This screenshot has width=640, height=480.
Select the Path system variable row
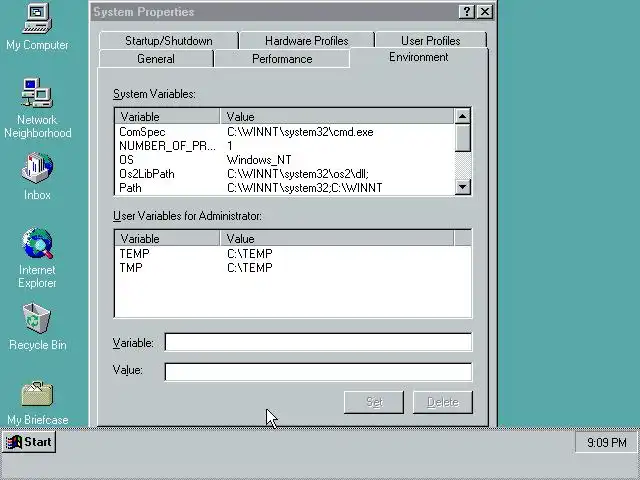pos(284,188)
